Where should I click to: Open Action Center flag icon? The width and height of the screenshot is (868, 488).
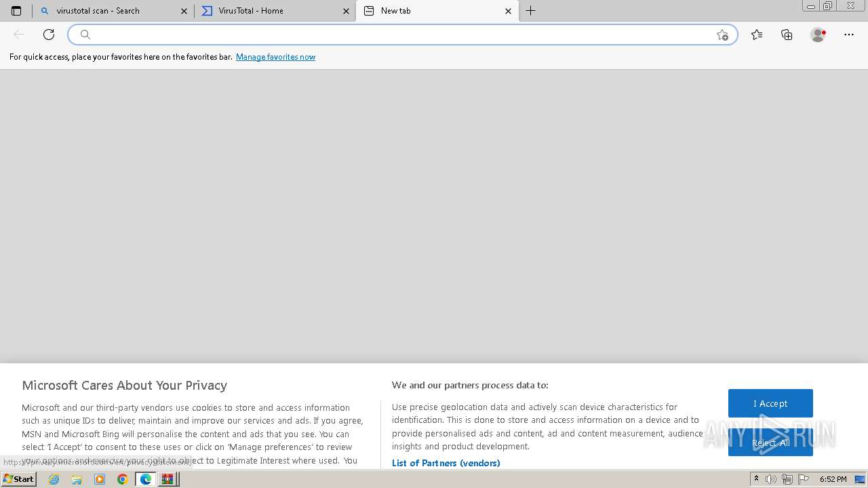[x=804, y=479]
